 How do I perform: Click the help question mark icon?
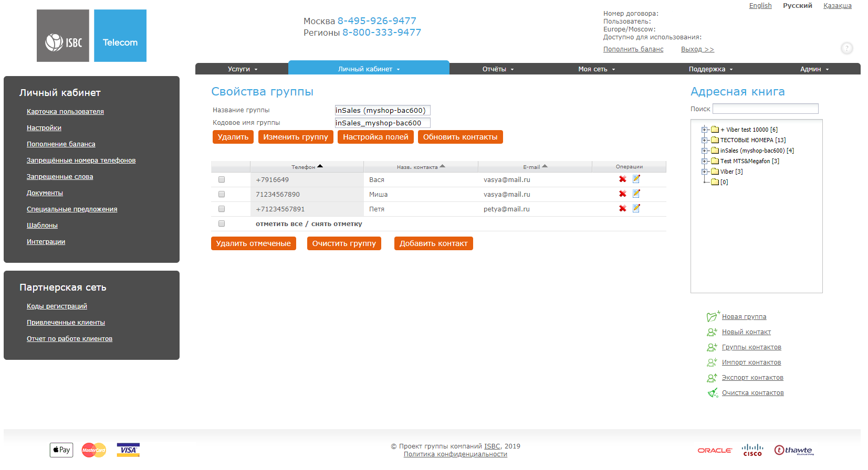(x=846, y=48)
